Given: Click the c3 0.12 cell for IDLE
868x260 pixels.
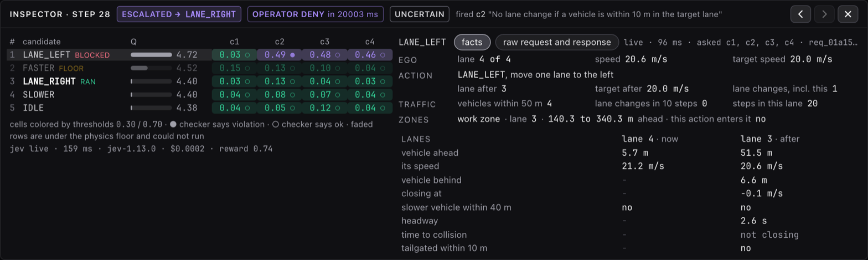Looking at the screenshot, I should 325,108.
